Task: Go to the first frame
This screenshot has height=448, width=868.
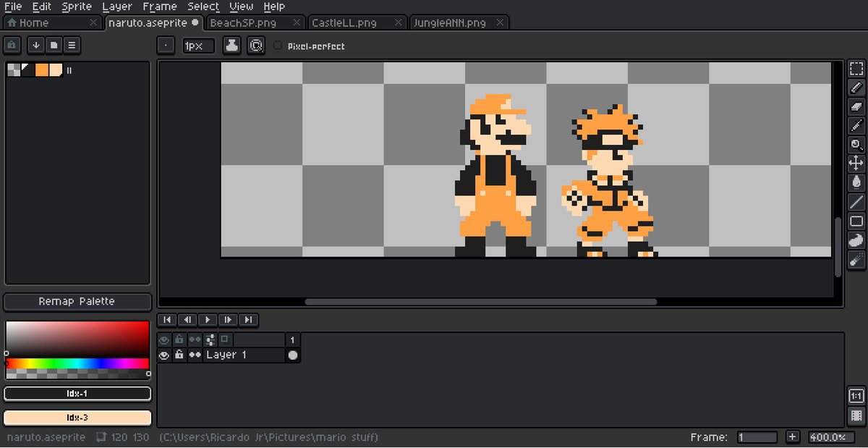Action: (x=167, y=319)
